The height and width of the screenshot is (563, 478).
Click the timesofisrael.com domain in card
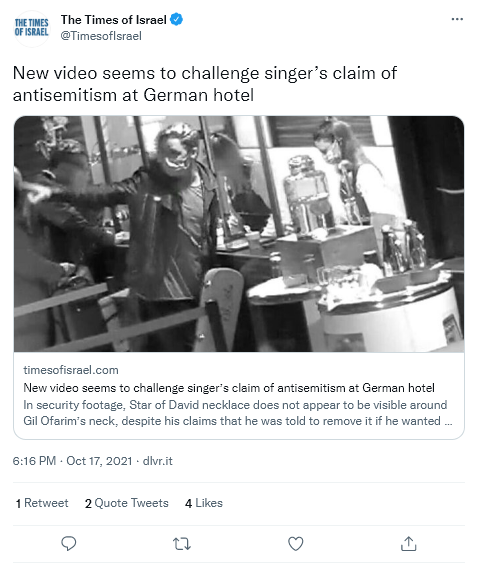(71, 370)
